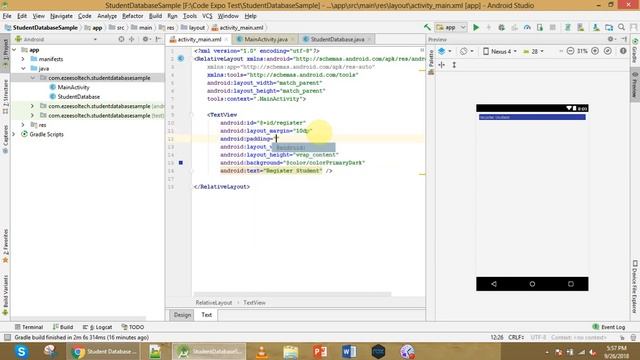Open Nexus 4 device dropdown in preview

coord(500,51)
